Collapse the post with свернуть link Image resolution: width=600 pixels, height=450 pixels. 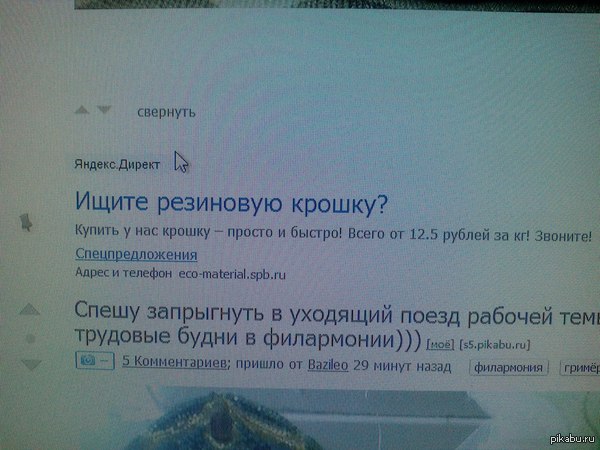(166, 112)
